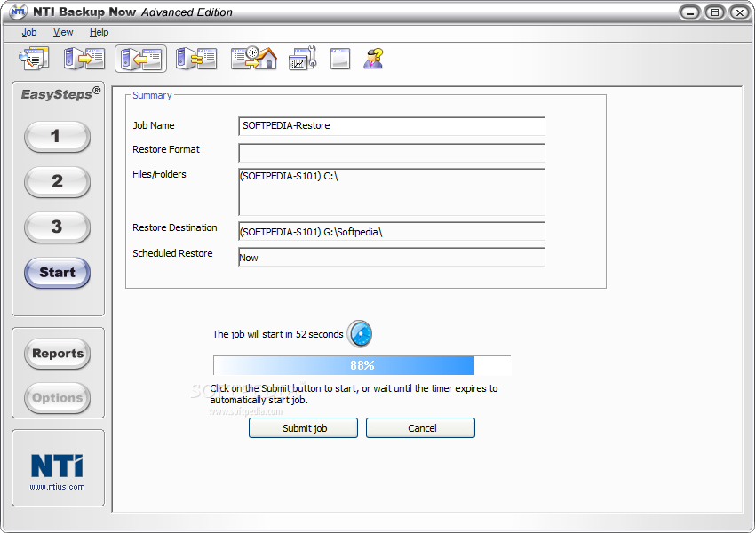756x534 pixels.
Task: Click the countdown timer clock icon
Action: (x=360, y=334)
